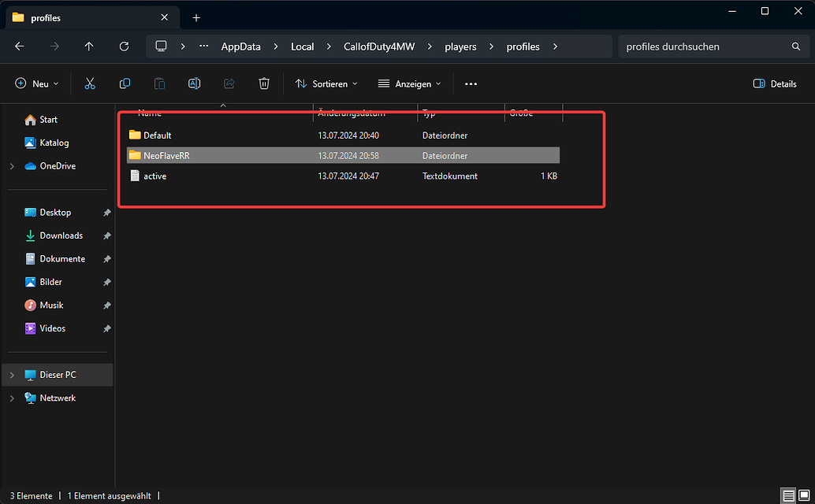Go up one folder level
Image resolution: width=815 pixels, height=504 pixels.
pos(89,46)
